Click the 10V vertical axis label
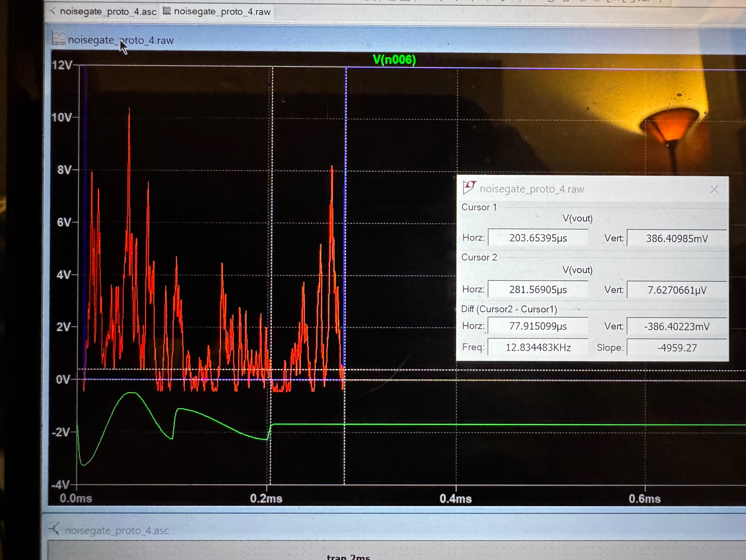746x560 pixels. coord(62,117)
